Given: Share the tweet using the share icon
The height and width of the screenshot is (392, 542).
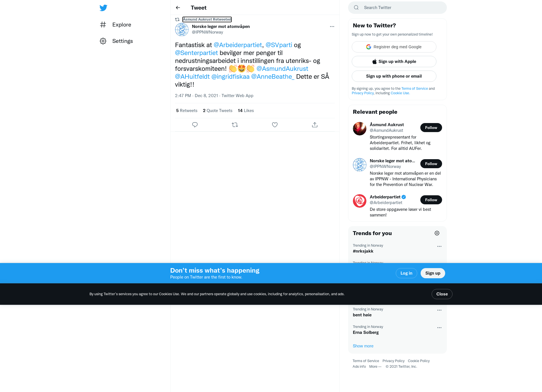Looking at the screenshot, I should (x=315, y=125).
